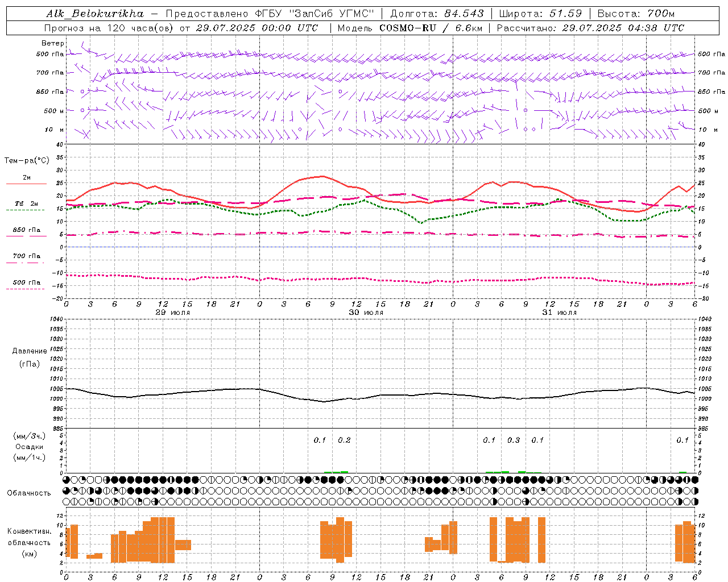
Task: Select the Td dew point legend label
Action: tap(26, 203)
